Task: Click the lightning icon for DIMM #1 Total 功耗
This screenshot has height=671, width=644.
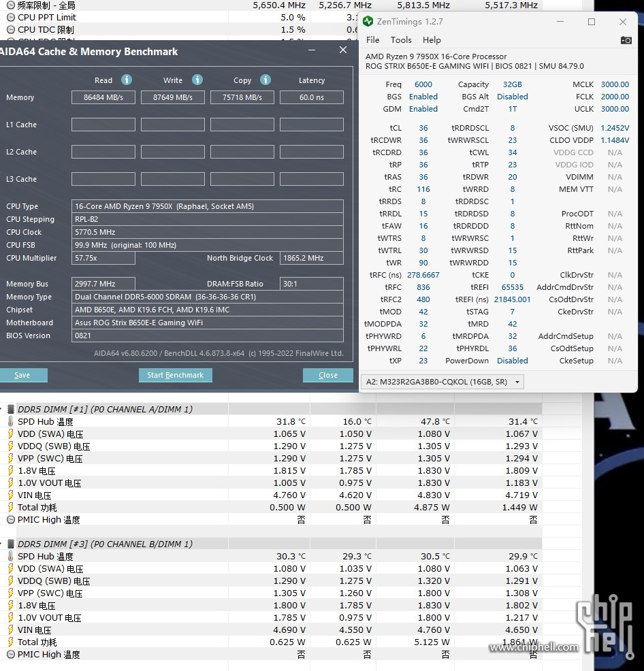Action: pyautogui.click(x=11, y=508)
